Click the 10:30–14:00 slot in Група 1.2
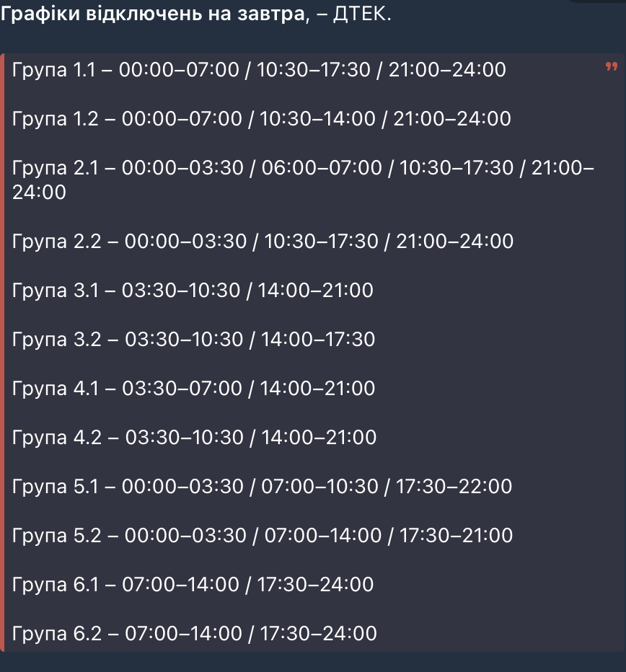This screenshot has width=626, height=672. (x=317, y=119)
